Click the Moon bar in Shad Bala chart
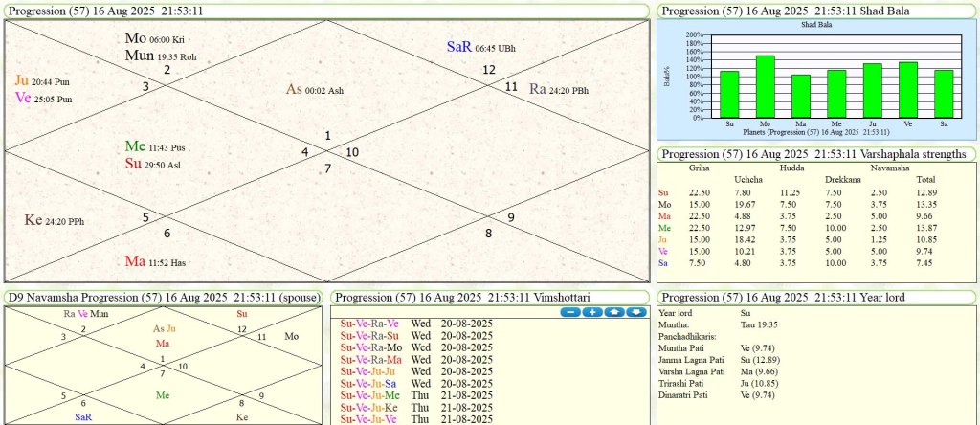Screen dimensions: 980x425 pos(765,86)
